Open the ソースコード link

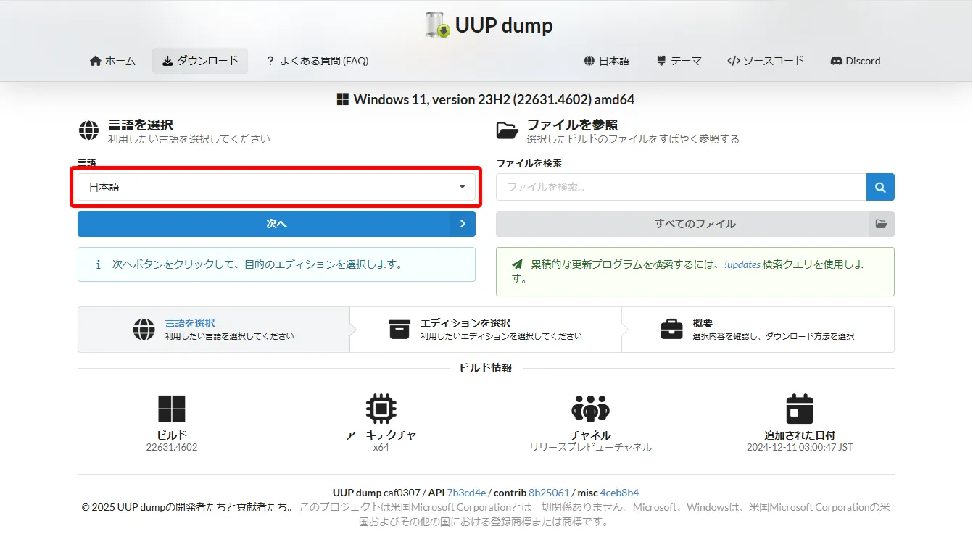[765, 61]
